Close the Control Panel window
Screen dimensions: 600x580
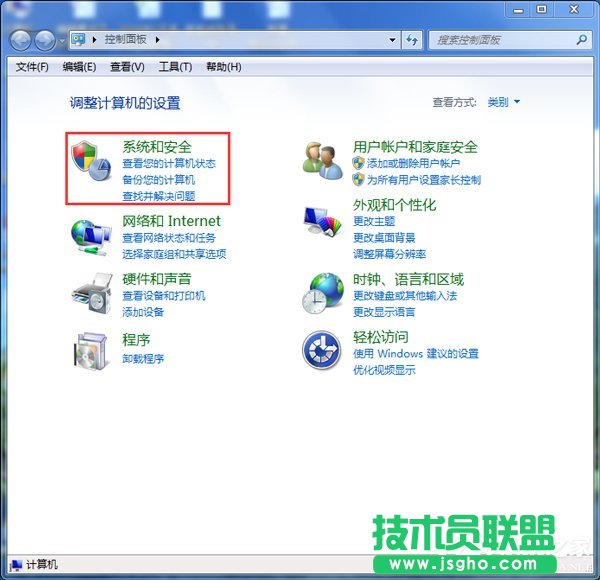coord(574,10)
